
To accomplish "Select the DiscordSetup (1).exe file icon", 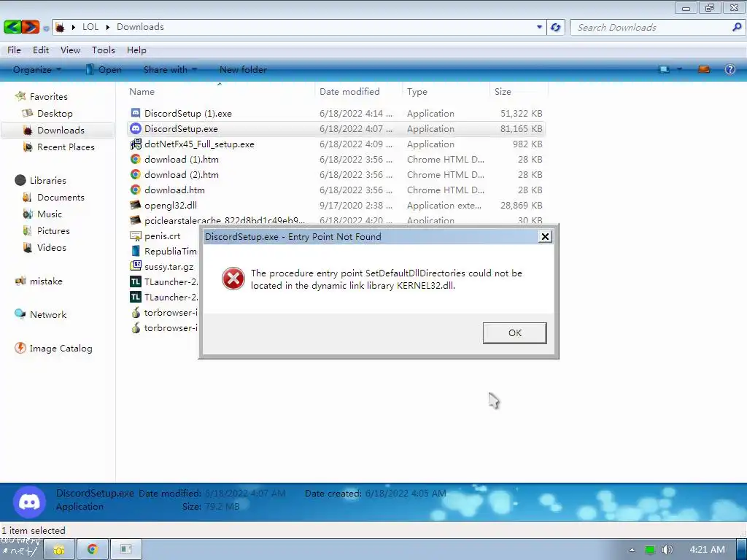I will point(136,113).
